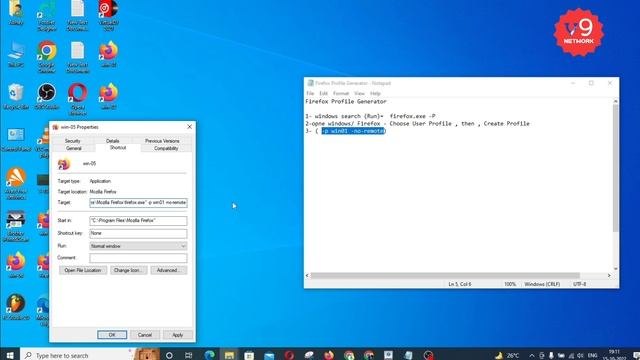The image size is (640, 360).
Task: Click Notepad vertical scrollbar thumb
Action: point(616,168)
